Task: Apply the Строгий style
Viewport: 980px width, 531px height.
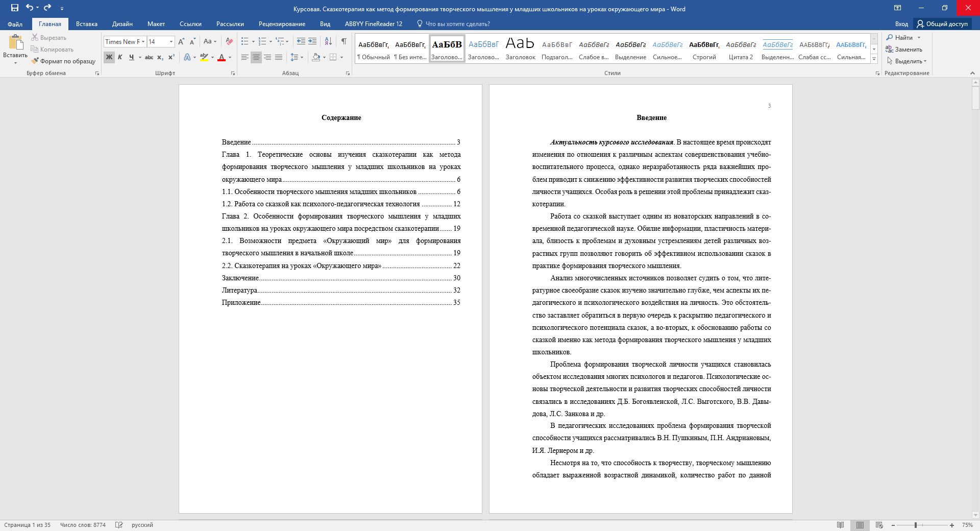Action: point(704,49)
